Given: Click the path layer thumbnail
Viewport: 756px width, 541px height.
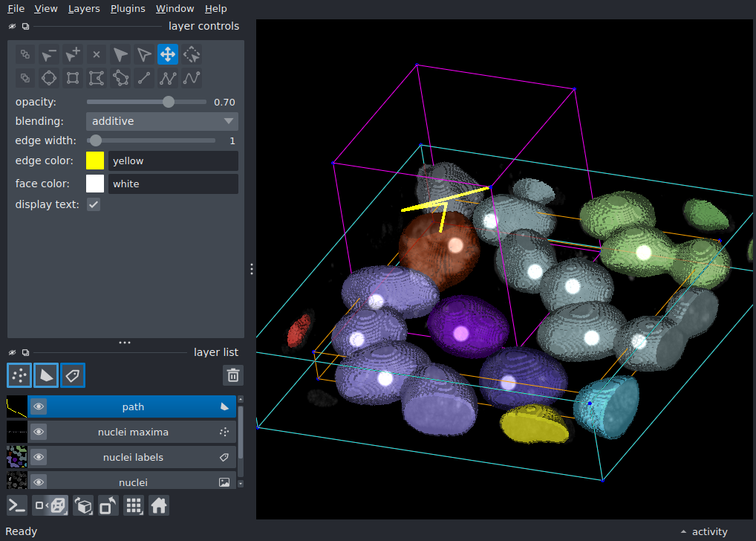Looking at the screenshot, I should tap(17, 406).
